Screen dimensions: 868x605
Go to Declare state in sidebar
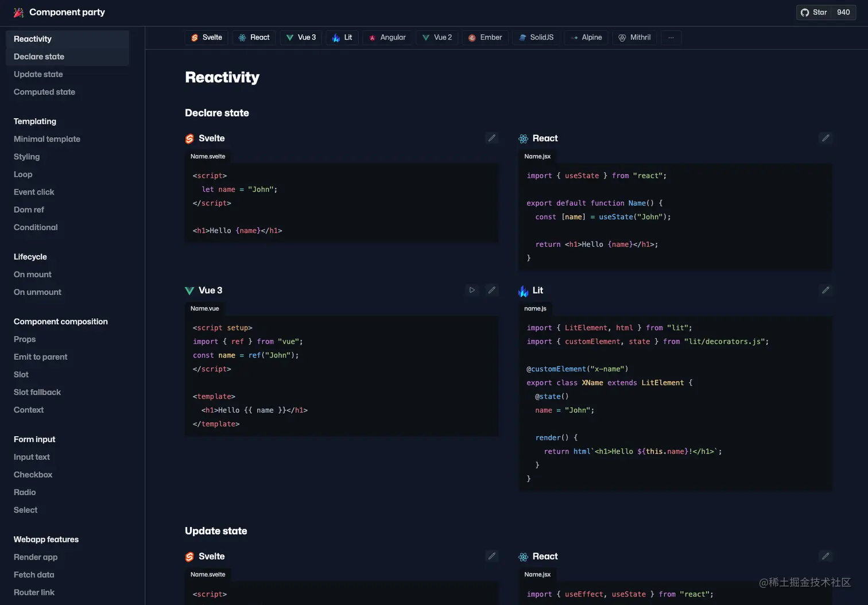coord(67,57)
